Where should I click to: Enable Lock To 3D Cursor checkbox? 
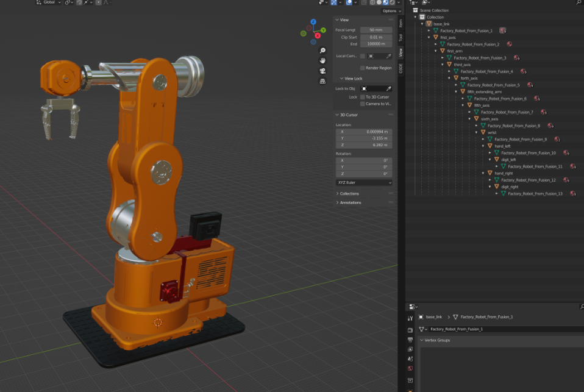pos(362,97)
